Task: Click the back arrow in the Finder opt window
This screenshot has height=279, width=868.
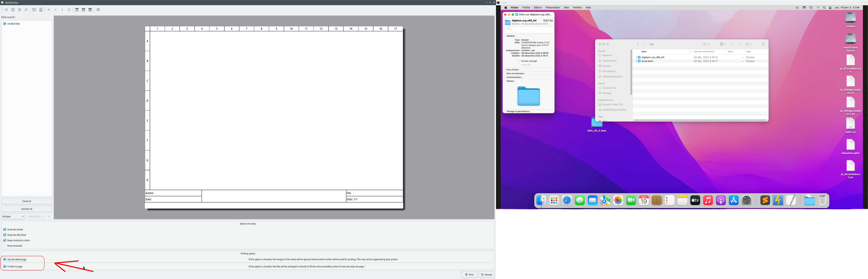Action: coord(638,44)
